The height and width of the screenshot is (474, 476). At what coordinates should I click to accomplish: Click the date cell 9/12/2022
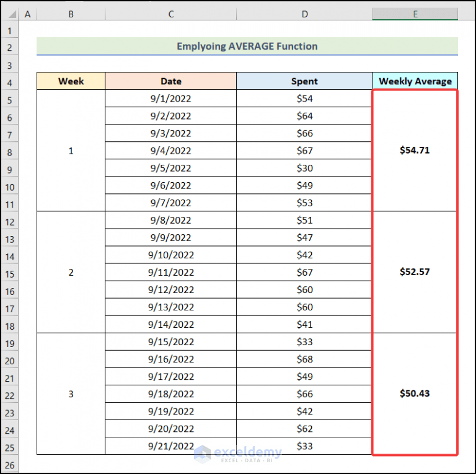tap(171, 289)
